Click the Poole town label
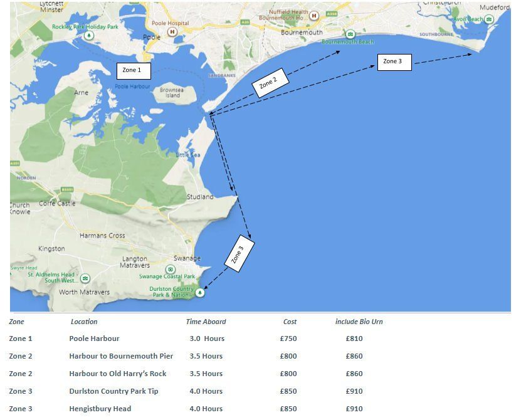Viewport: 526px width, 420px height. click(152, 37)
